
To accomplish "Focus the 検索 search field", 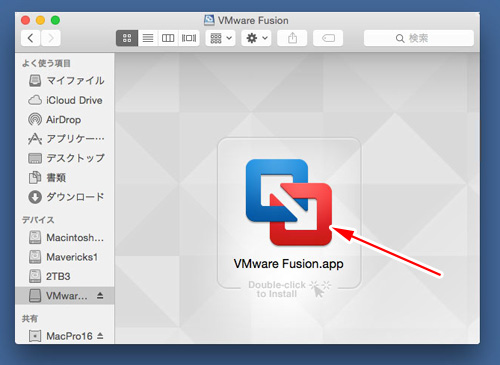I will [x=419, y=38].
